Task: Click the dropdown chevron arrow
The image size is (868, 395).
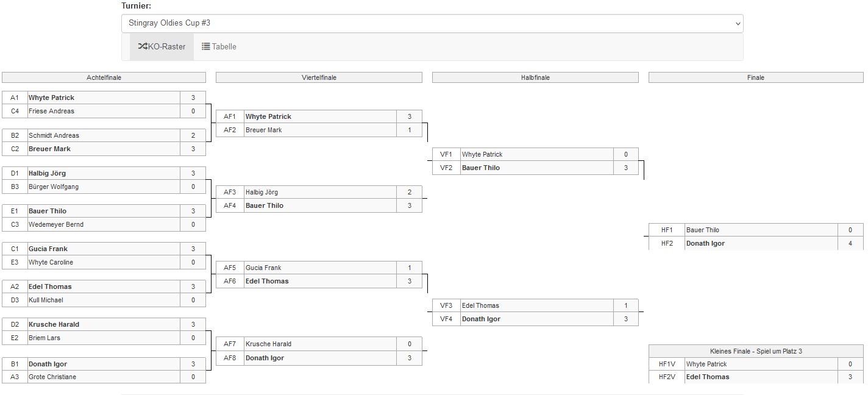Action: pos(738,24)
